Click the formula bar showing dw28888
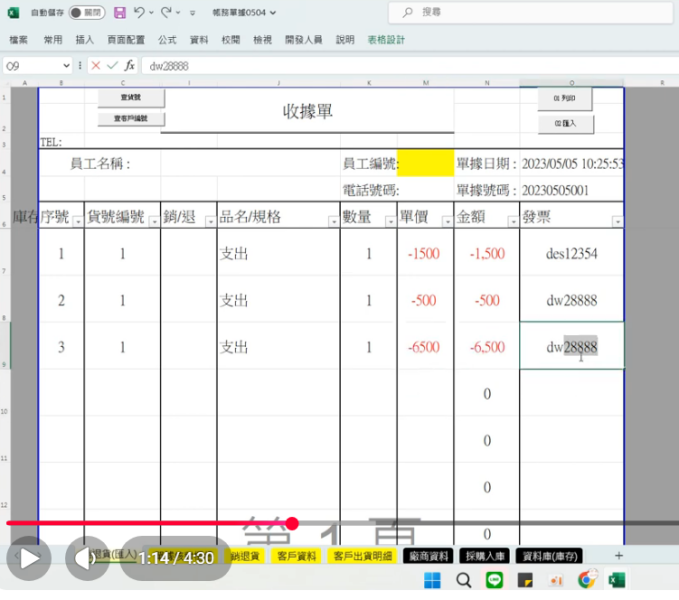The width and height of the screenshot is (679, 600). (x=409, y=66)
